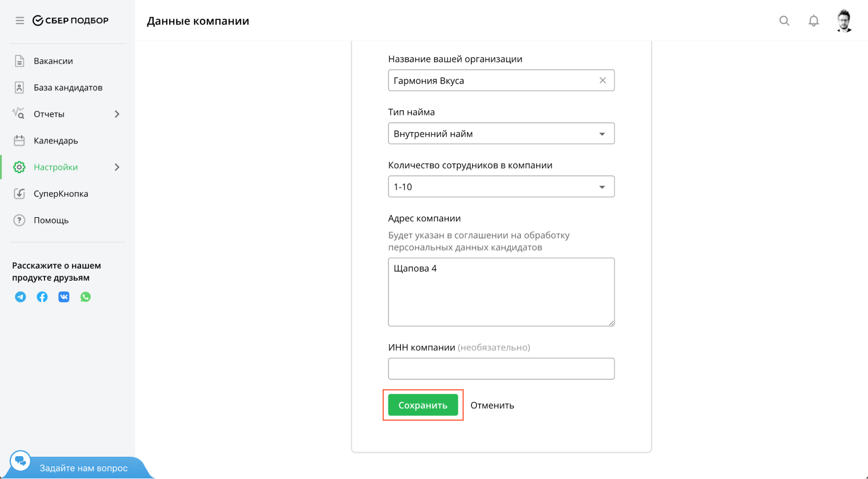868x479 pixels.
Task: Open search with the magnifier icon
Action: tap(785, 21)
